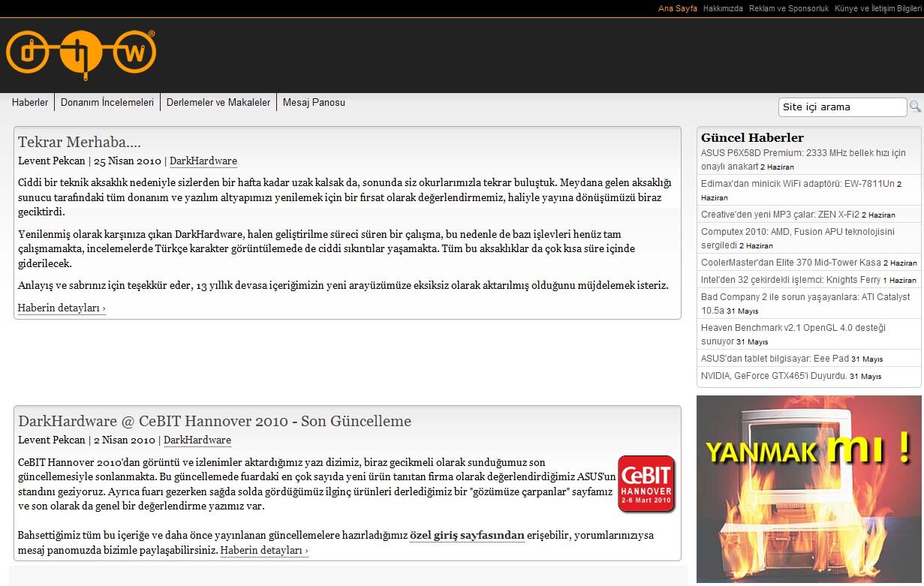The image size is (924, 586).
Task: Open the NVIDIA GeForce GTX465 news item
Action: pos(773,376)
